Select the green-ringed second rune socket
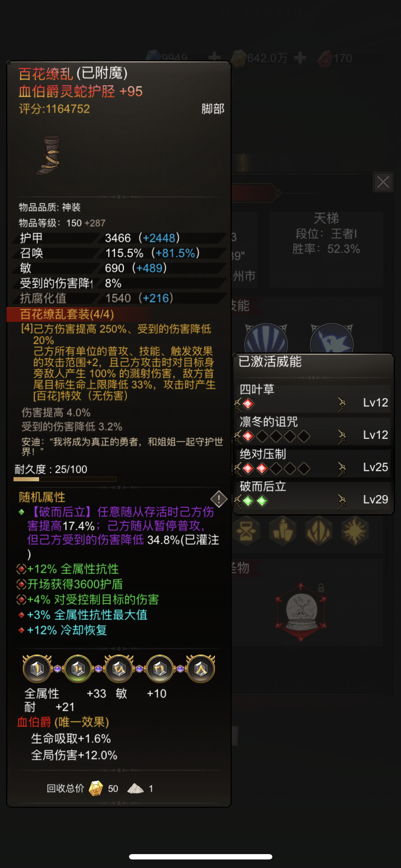This screenshot has width=401, height=868. point(78,668)
